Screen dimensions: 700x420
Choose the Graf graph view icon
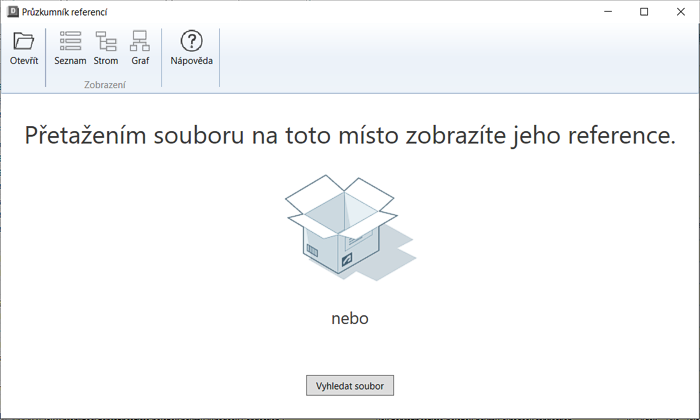coord(140,41)
